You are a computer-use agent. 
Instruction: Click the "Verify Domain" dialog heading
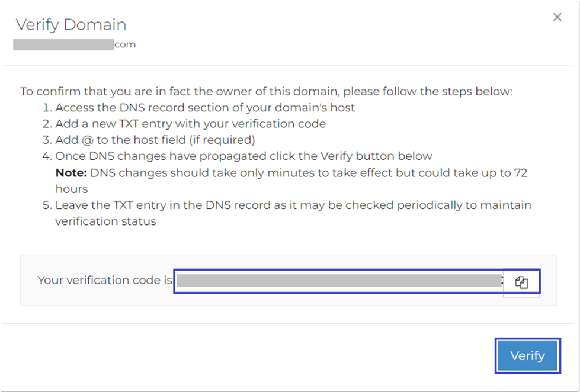(x=71, y=25)
